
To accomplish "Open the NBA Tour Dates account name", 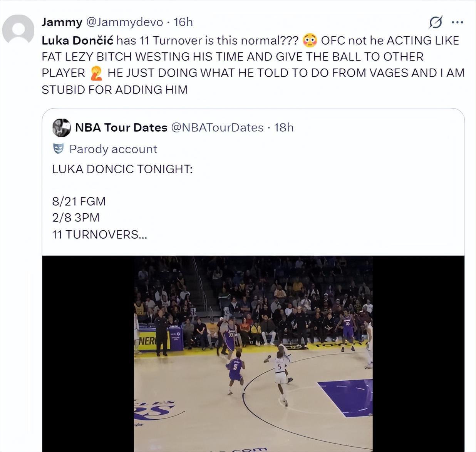I will [x=121, y=127].
